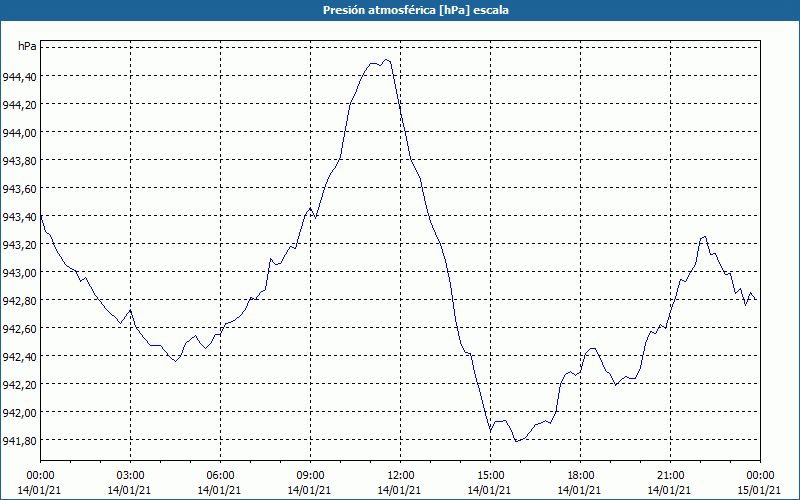Click the 944,40 y-axis label
The image size is (800, 500).
20,76
